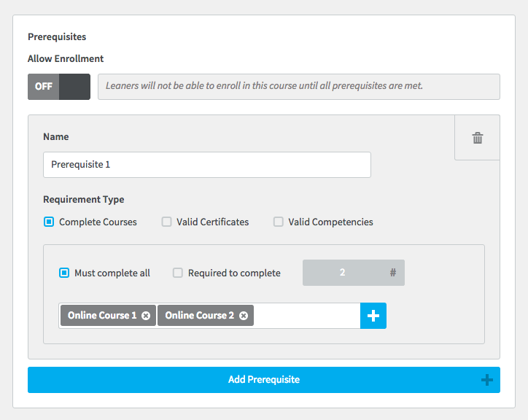The height and width of the screenshot is (420, 528).
Task: Select the Online Course 2 tag
Action: tap(199, 316)
